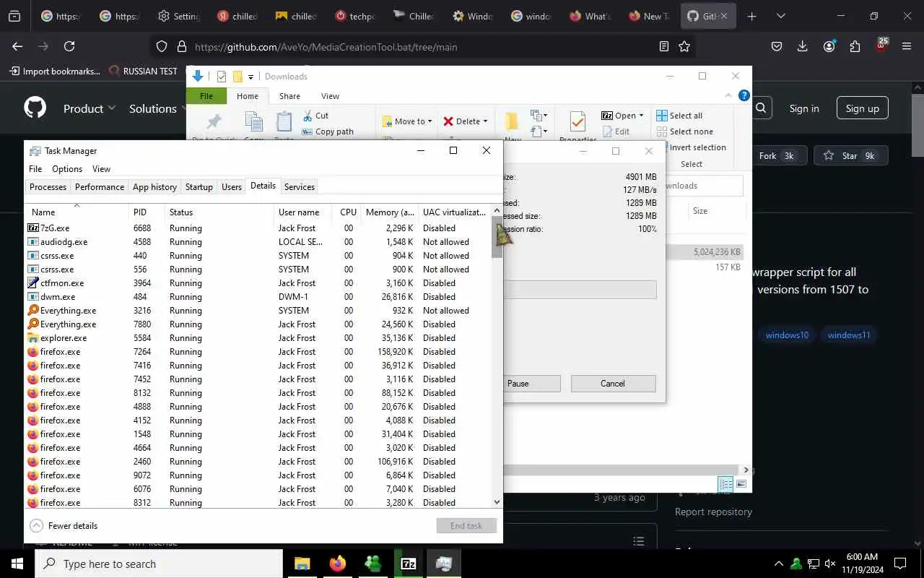The image size is (924, 578).
Task: Open the notification center icon
Action: 900,564
